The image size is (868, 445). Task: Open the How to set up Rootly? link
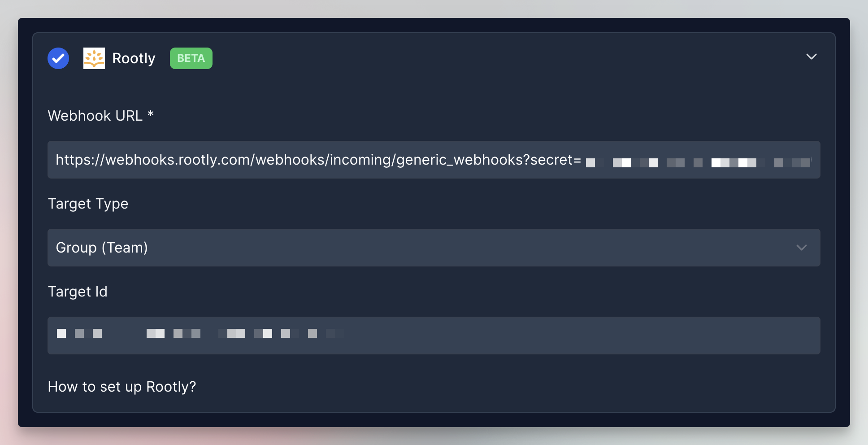point(122,387)
